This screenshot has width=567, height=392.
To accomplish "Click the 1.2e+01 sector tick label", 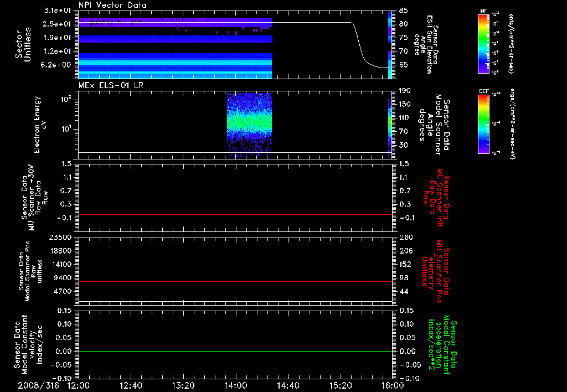I will coord(57,51).
